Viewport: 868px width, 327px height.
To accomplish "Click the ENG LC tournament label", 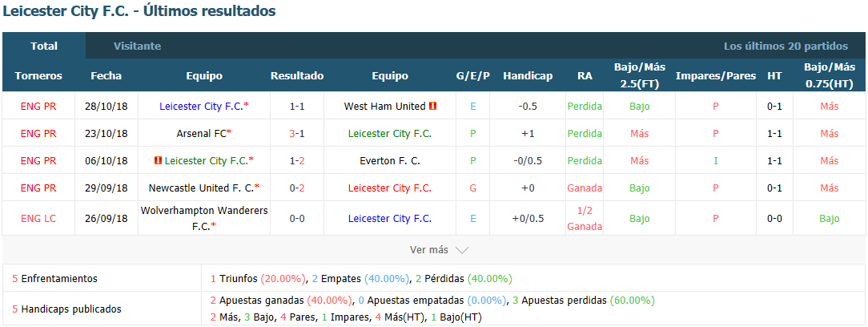I will point(38,218).
